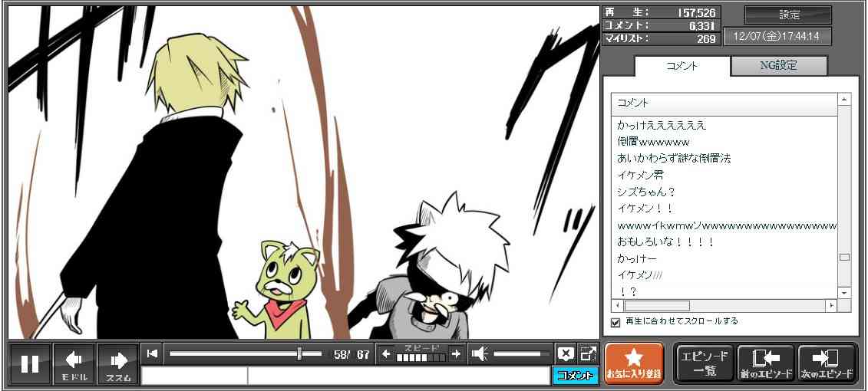Viewport: 868px width, 391px height.
Task: Add to favorites with the star button
Action: [634, 363]
